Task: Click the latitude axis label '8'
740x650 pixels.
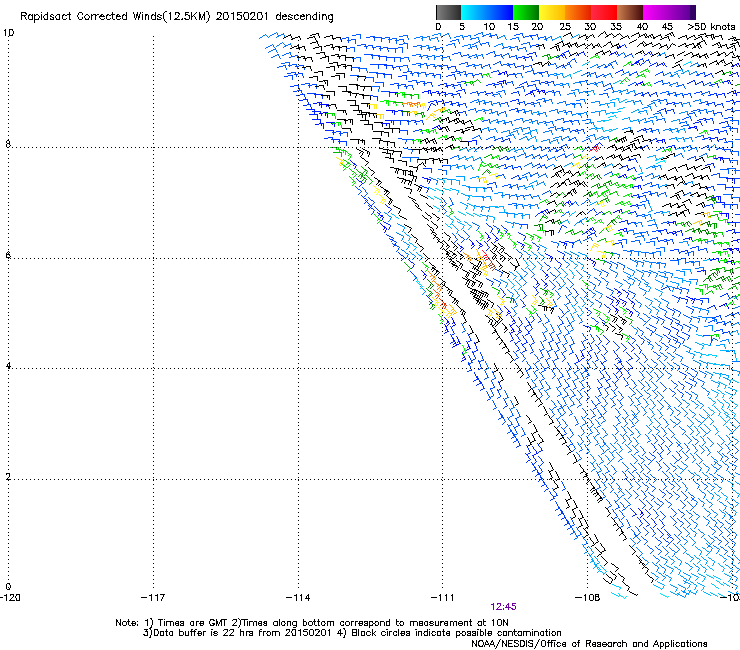Action: pos(8,144)
